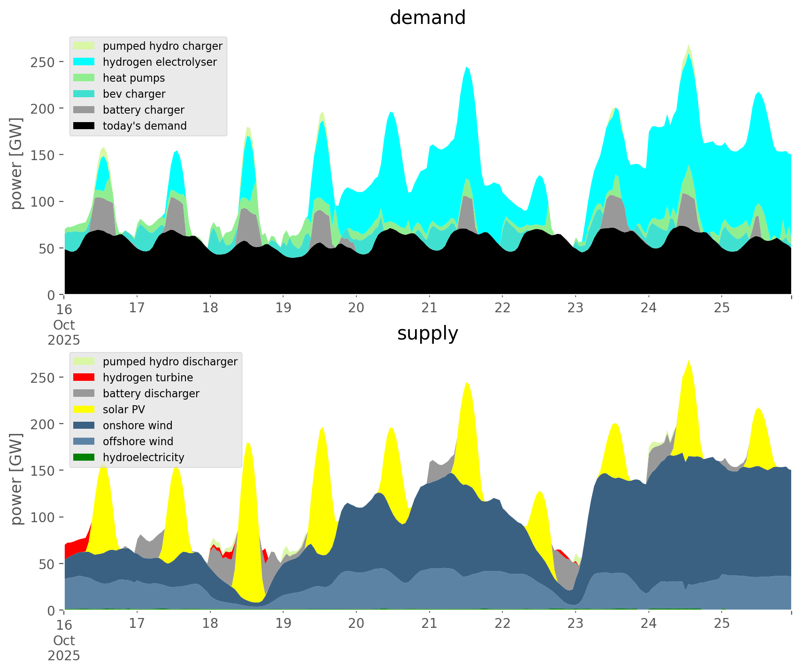Click the 'supply' chart title
Image resolution: width=801 pixels, height=672 pixels.
(427, 333)
